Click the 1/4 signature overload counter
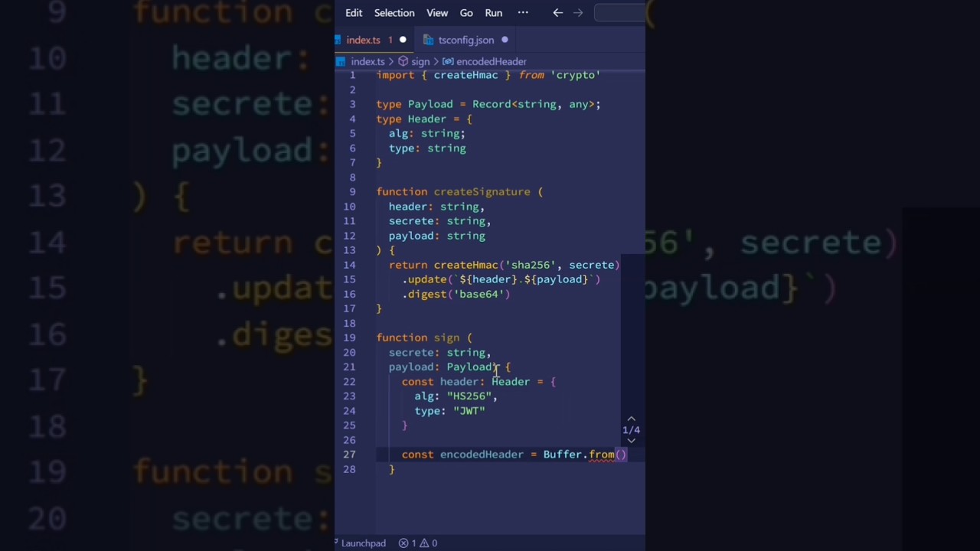The width and height of the screenshot is (980, 551). 631,430
